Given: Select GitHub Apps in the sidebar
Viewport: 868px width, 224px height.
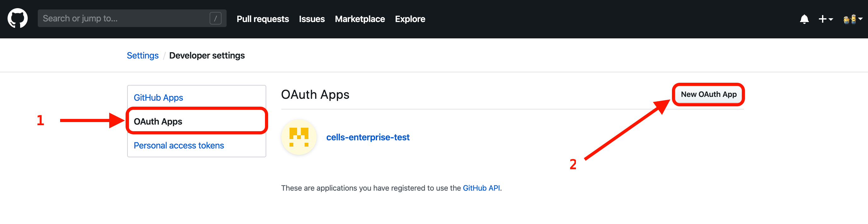Looking at the screenshot, I should [158, 98].
